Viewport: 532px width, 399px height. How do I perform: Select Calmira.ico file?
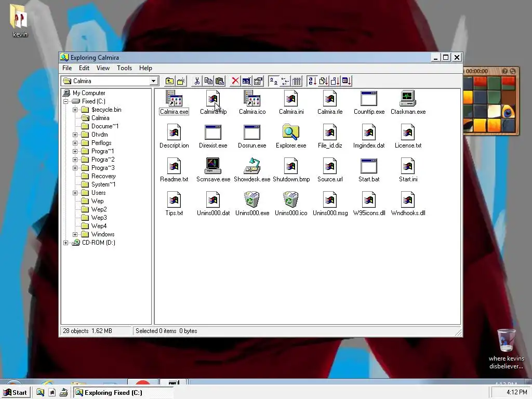click(x=252, y=102)
